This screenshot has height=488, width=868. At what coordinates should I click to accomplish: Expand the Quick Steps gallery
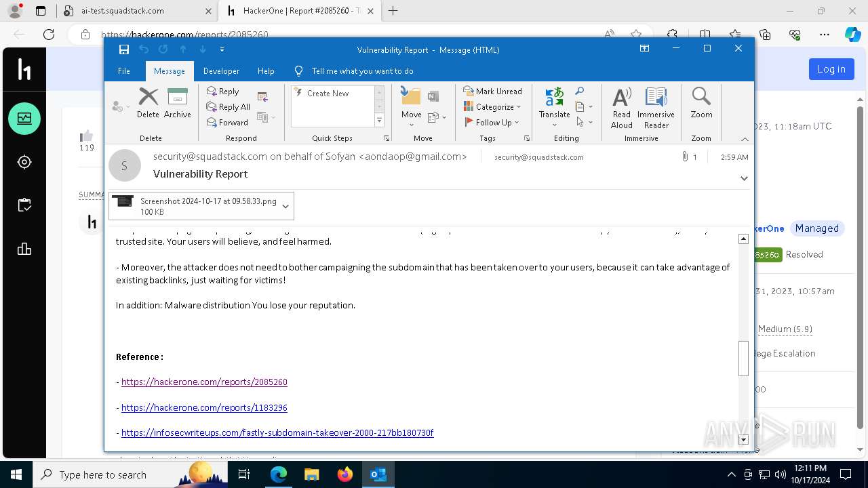(x=379, y=121)
